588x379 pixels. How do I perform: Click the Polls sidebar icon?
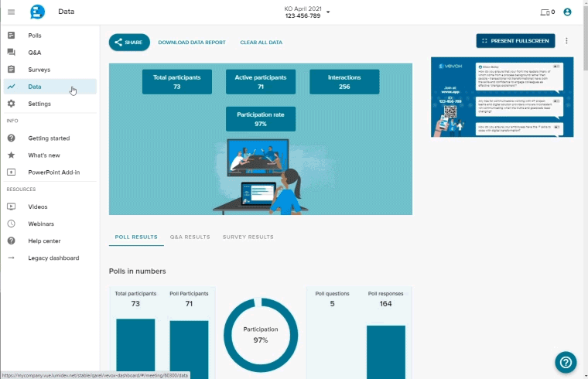tap(12, 36)
